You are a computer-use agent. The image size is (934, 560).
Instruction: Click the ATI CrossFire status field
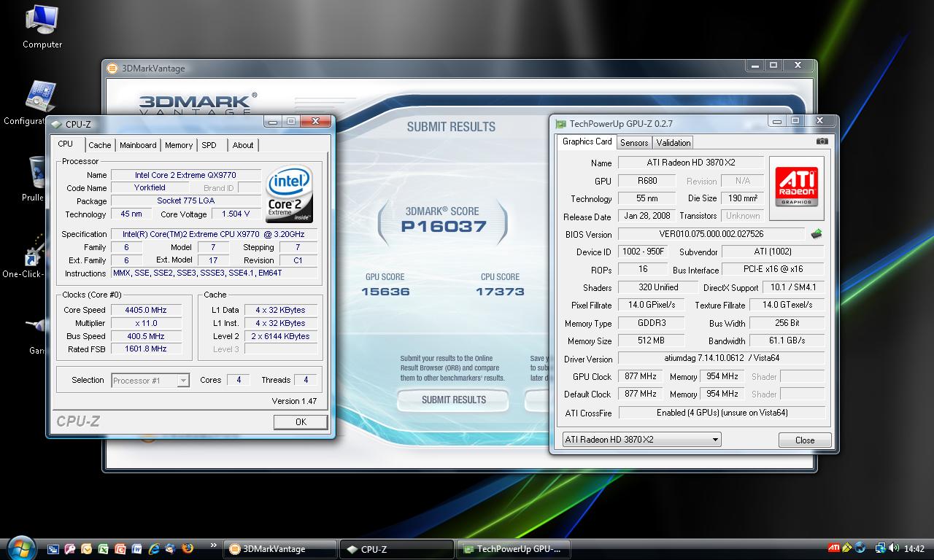click(722, 413)
